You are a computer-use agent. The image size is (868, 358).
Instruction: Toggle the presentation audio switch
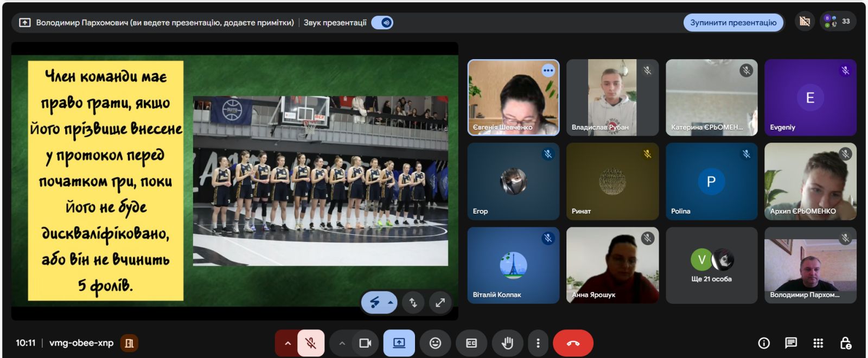tap(382, 23)
